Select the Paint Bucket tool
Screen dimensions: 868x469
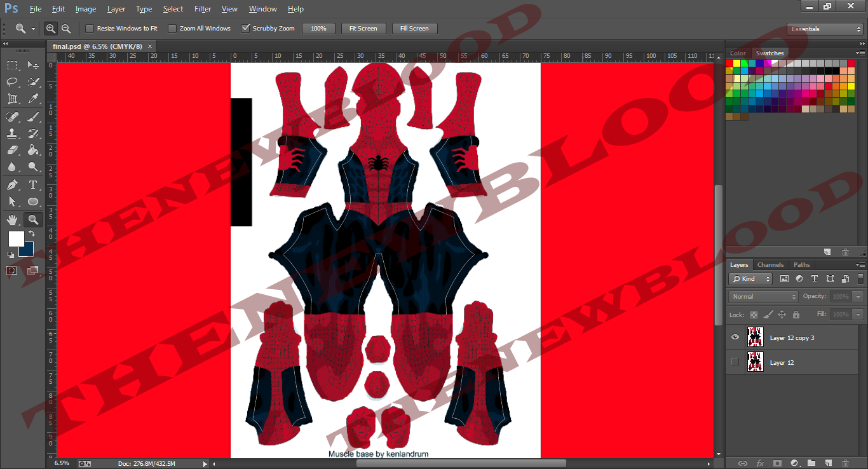click(x=33, y=151)
